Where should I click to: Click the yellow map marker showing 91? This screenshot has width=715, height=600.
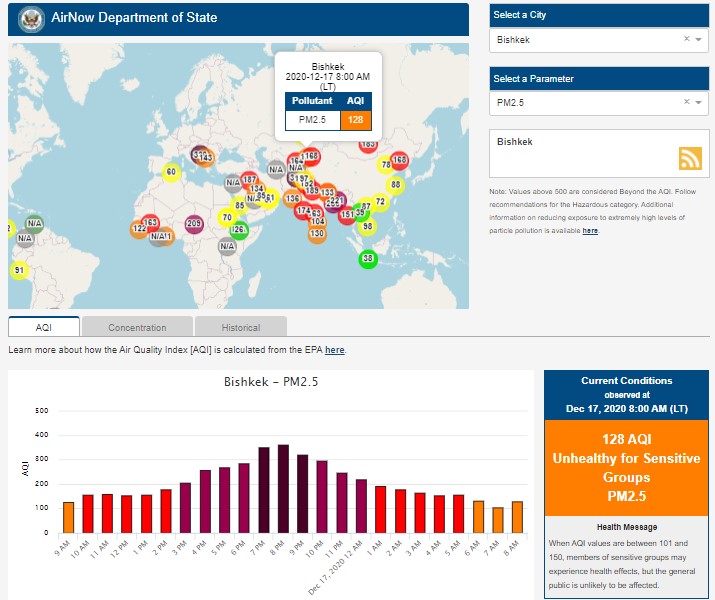pos(18,270)
